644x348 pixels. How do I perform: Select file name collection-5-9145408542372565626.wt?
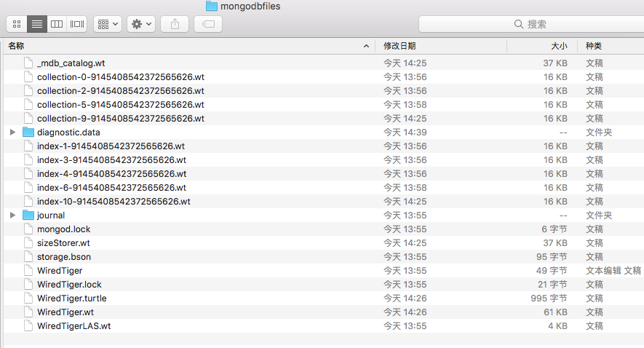point(121,105)
